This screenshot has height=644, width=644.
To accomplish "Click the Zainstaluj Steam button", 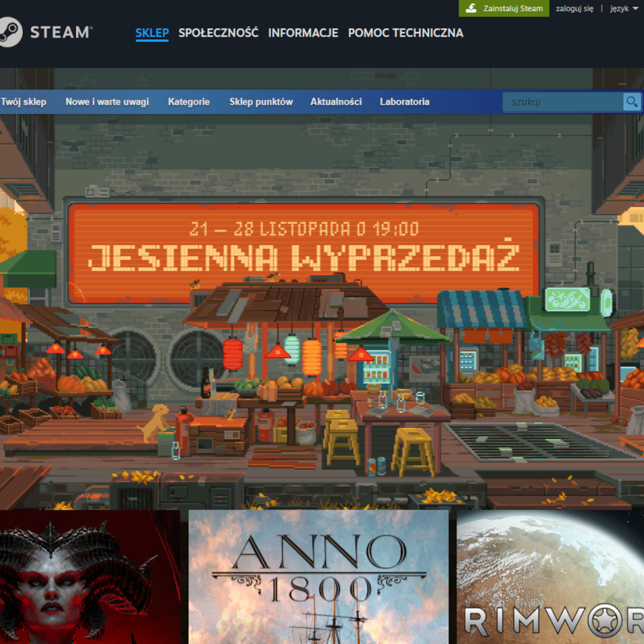I will pyautogui.click(x=503, y=8).
